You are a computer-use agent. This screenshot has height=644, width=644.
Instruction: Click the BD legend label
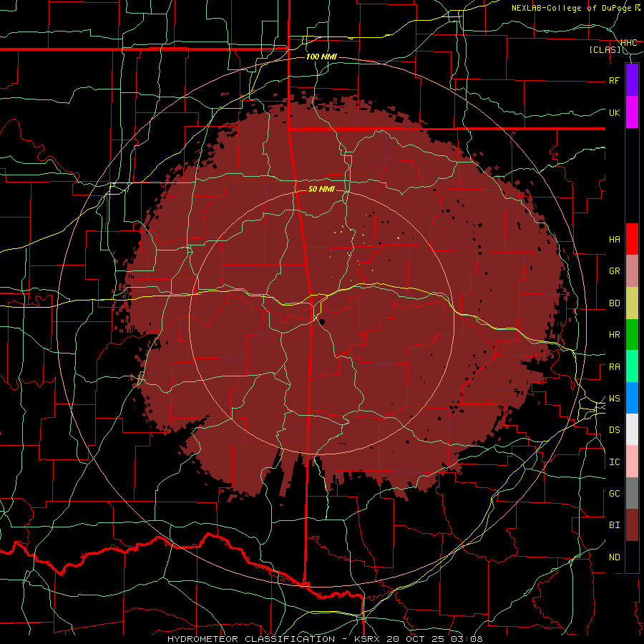coord(614,303)
